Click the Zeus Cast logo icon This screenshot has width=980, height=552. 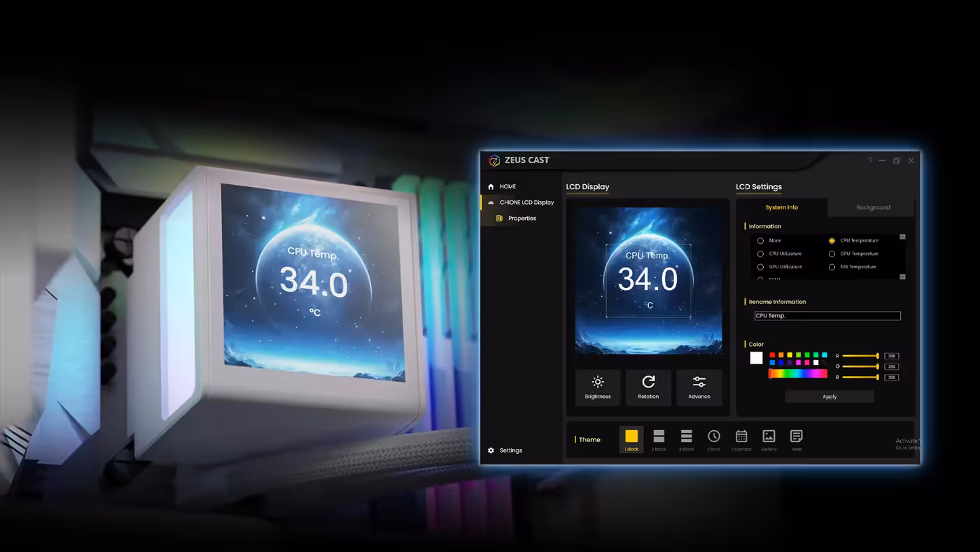(x=494, y=160)
